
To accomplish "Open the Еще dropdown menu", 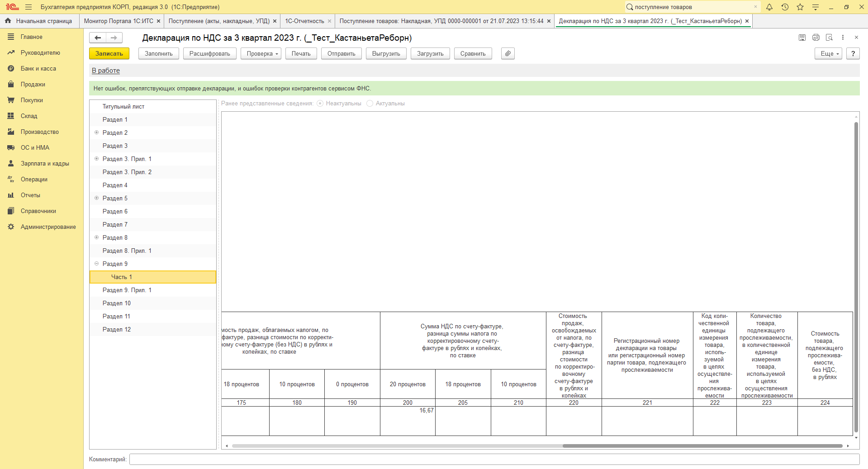I will click(x=829, y=53).
